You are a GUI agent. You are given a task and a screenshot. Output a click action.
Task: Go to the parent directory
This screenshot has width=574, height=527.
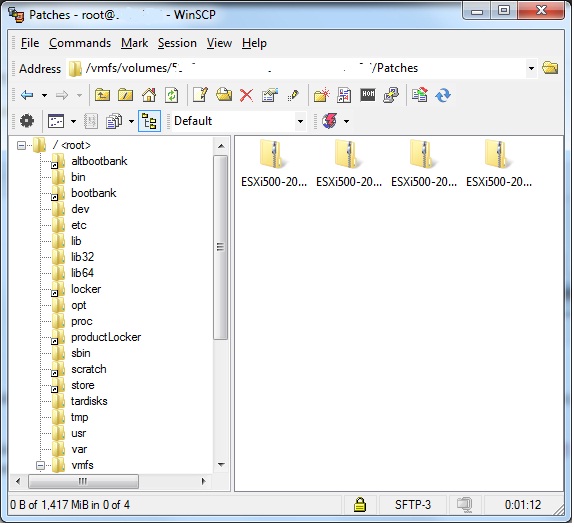pos(102,95)
